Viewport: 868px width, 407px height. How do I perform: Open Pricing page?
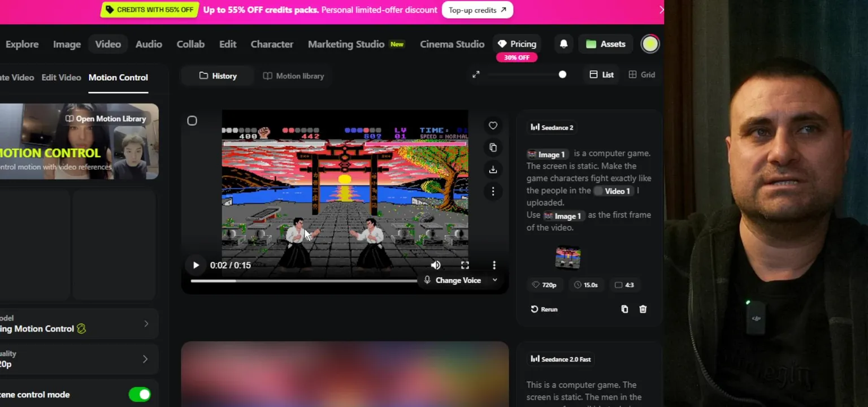(517, 44)
